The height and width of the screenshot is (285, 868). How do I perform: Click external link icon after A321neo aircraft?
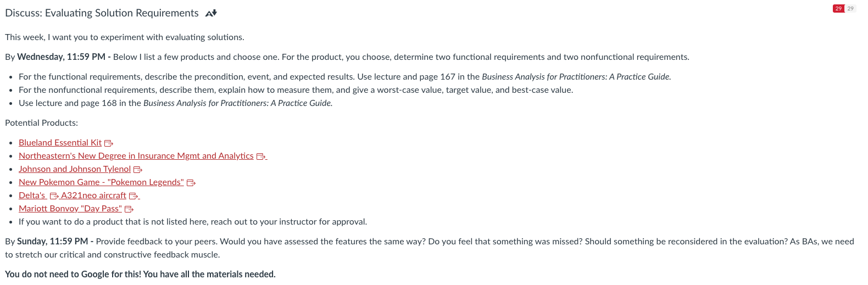coord(133,196)
